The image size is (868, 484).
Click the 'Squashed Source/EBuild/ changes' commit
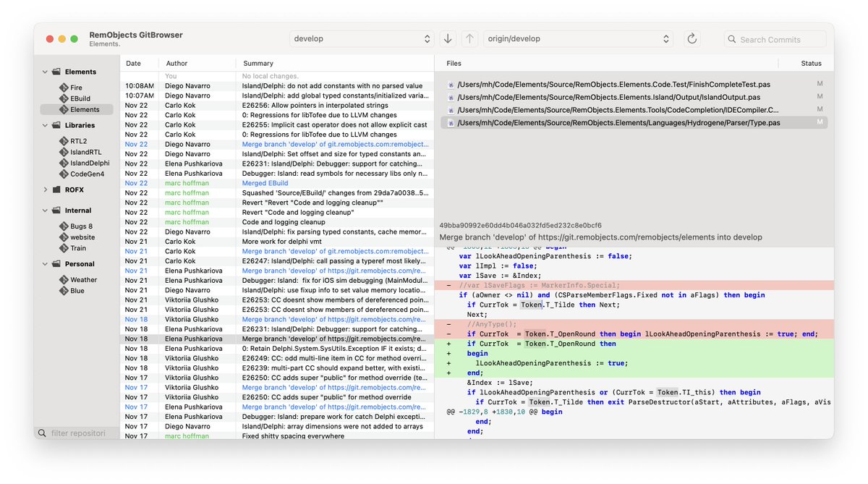click(277, 193)
